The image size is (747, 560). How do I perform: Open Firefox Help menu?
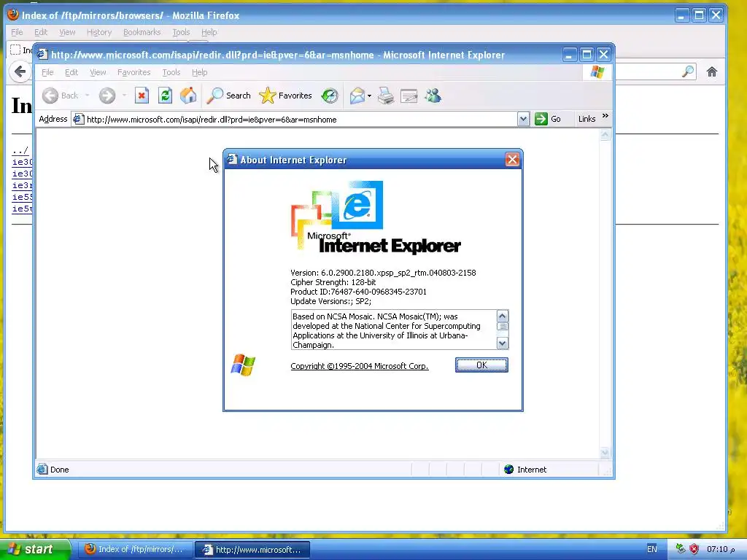pyautogui.click(x=209, y=32)
